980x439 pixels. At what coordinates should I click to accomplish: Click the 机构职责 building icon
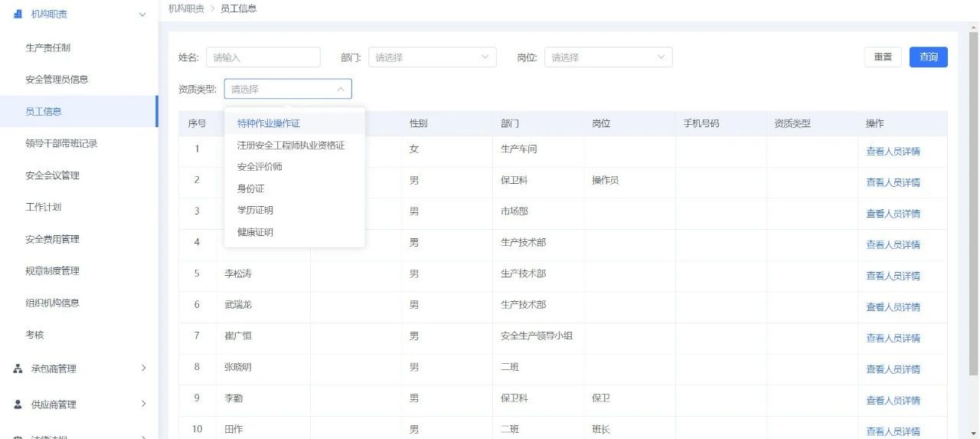click(18, 14)
